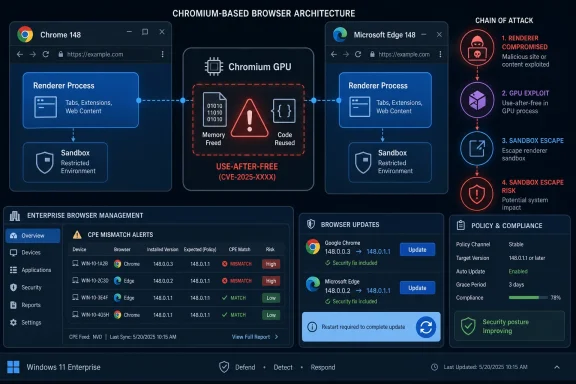Reload the page in the Chrome 148 window

click(x=46, y=54)
